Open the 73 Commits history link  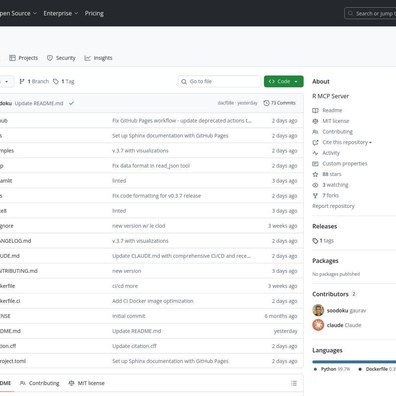279,103
